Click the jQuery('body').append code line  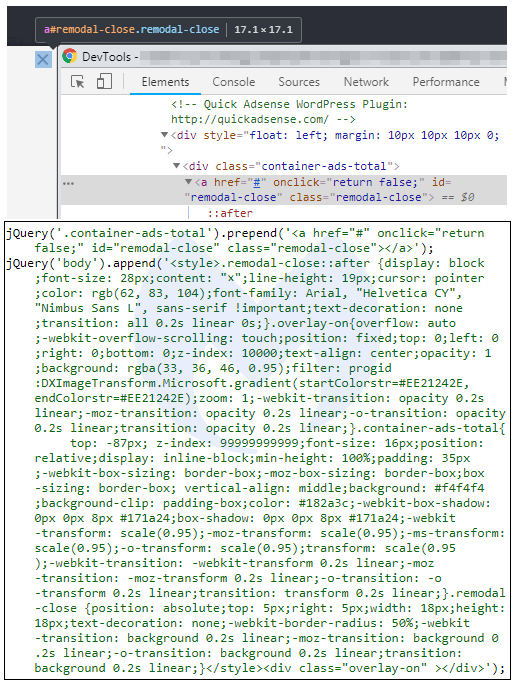tap(245, 263)
